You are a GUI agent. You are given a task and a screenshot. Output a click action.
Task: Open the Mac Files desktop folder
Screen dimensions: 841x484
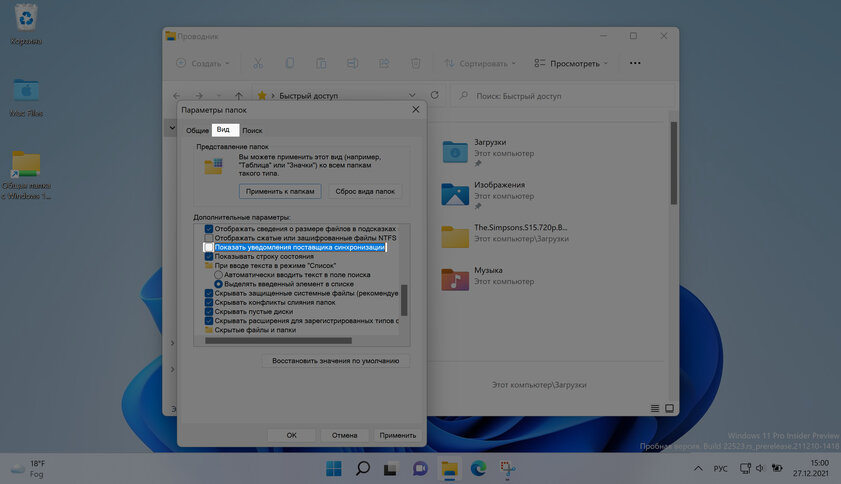click(26, 97)
